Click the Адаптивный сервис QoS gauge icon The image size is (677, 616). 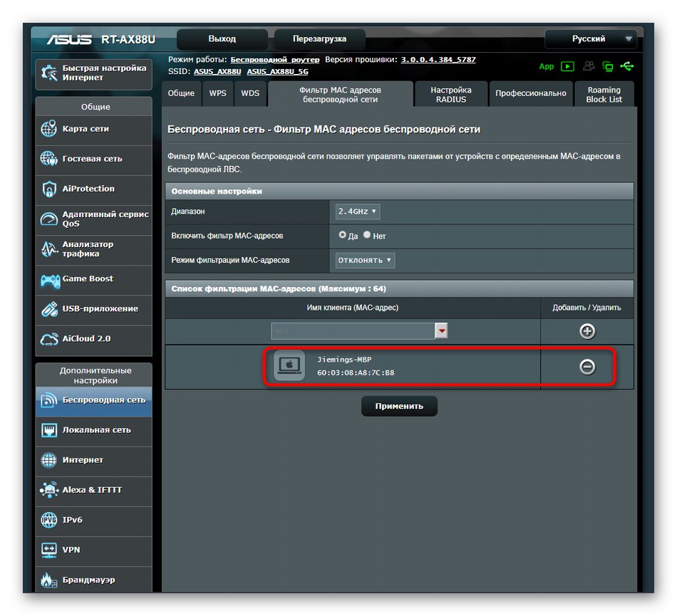(48, 219)
